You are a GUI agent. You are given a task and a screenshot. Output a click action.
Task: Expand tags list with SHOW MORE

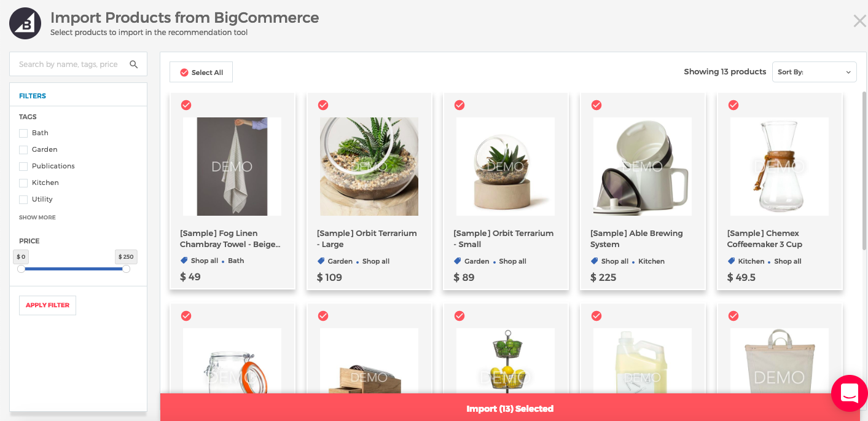point(37,218)
